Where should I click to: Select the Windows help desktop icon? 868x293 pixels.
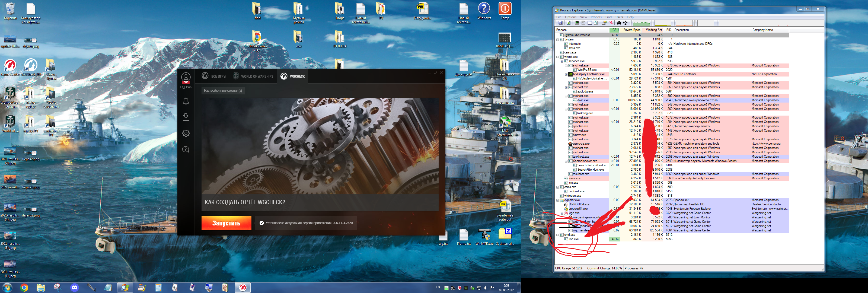[x=484, y=11]
